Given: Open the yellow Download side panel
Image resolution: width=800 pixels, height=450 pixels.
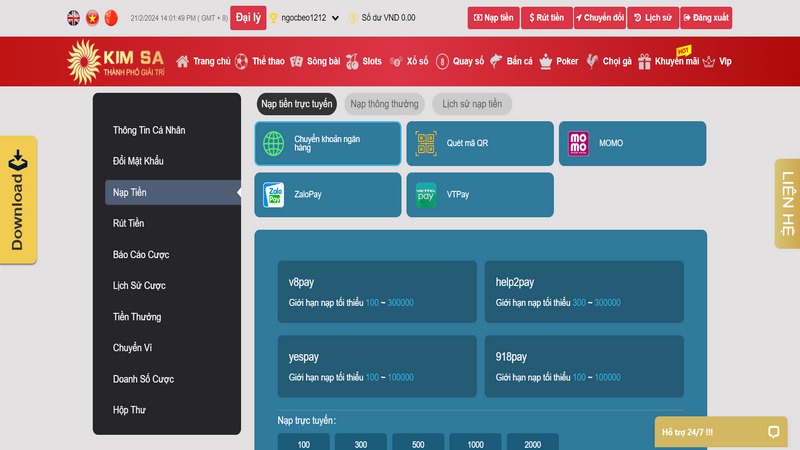Looking at the screenshot, I should (x=19, y=200).
